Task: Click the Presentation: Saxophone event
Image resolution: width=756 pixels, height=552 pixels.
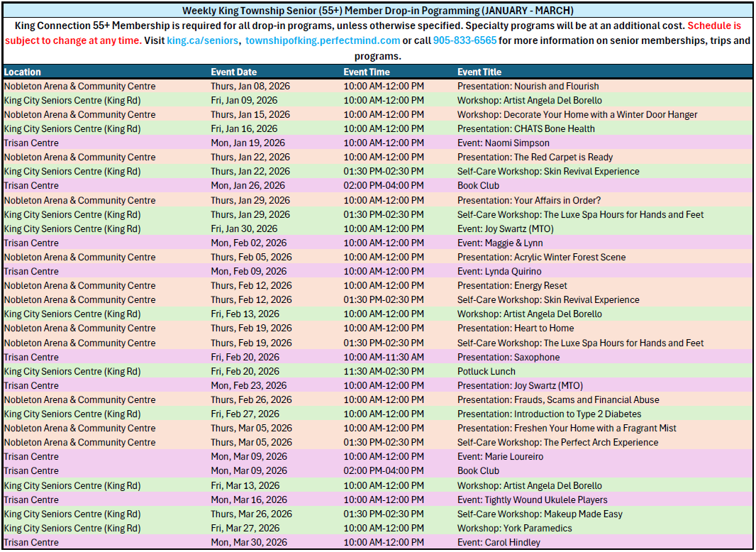Action: click(512, 357)
